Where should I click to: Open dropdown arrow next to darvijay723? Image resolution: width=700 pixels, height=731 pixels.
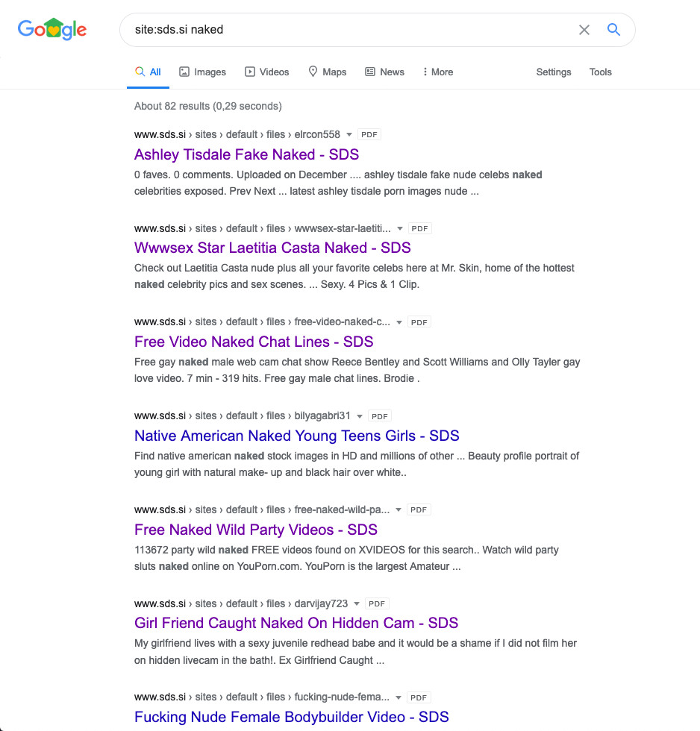pos(357,603)
